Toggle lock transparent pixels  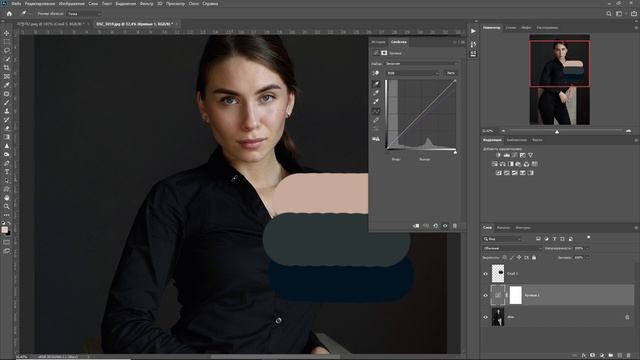pos(504,258)
